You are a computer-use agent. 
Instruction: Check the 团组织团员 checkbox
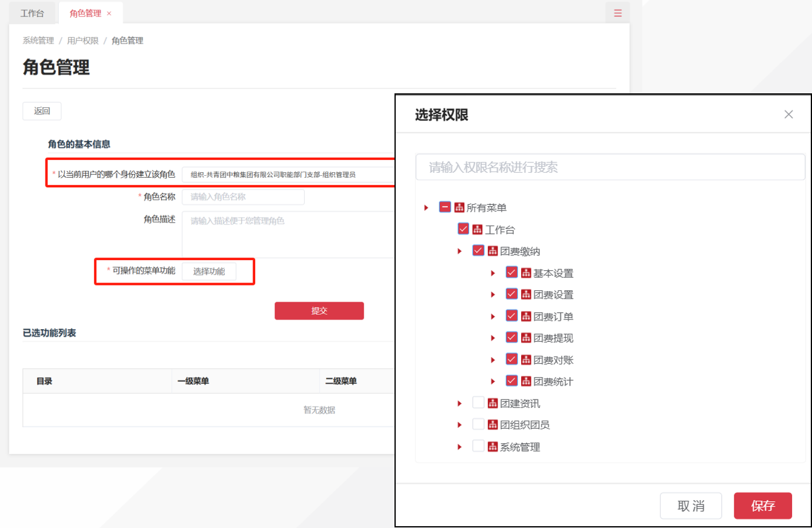point(478,424)
